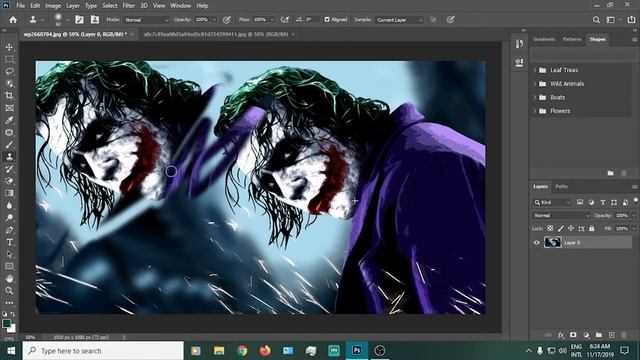
Task: Switch to the Gradients tab
Action: pyautogui.click(x=544, y=39)
